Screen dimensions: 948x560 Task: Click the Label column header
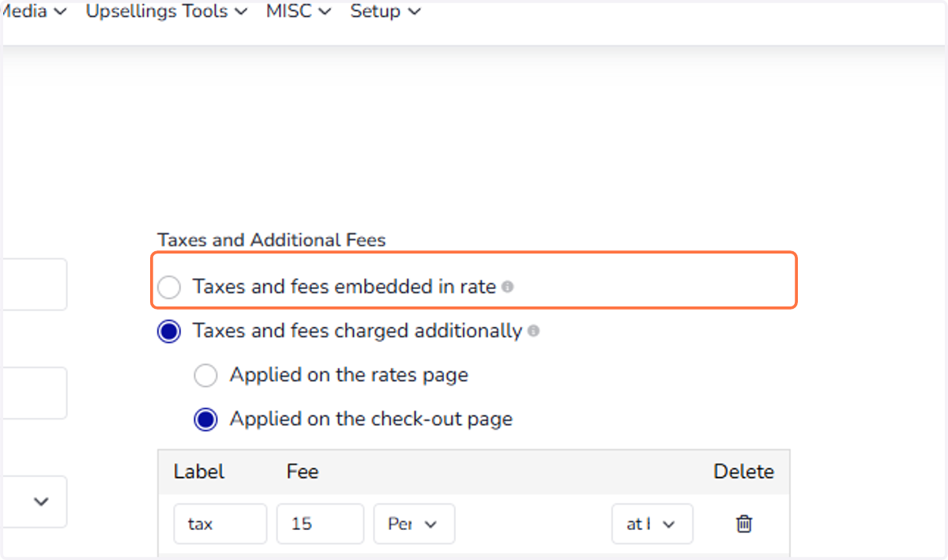click(x=199, y=472)
